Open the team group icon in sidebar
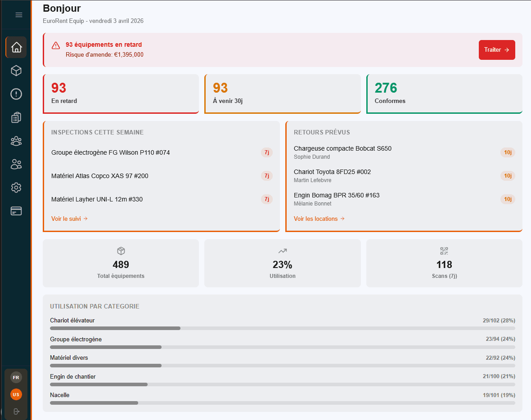Image resolution: width=531 pixels, height=420 pixels. pyautogui.click(x=16, y=141)
